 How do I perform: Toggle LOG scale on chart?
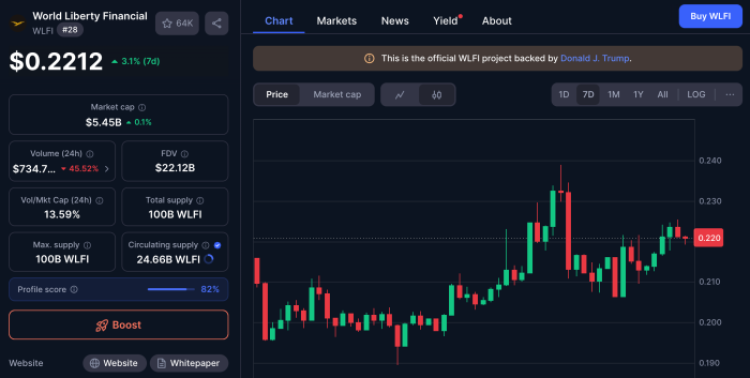coord(696,95)
